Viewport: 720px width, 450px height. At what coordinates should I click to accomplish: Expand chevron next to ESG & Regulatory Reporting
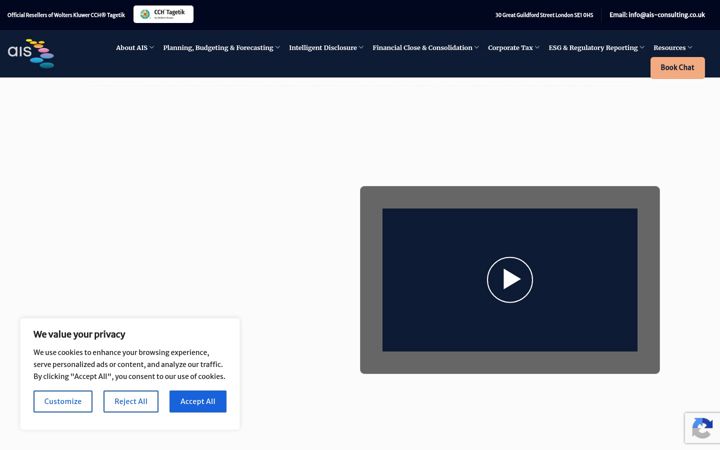[x=642, y=47]
